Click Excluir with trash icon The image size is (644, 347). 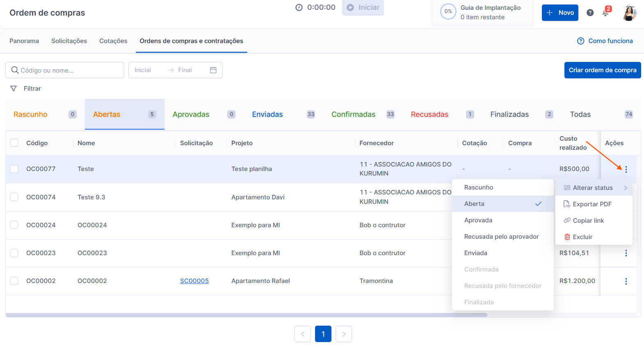point(582,237)
